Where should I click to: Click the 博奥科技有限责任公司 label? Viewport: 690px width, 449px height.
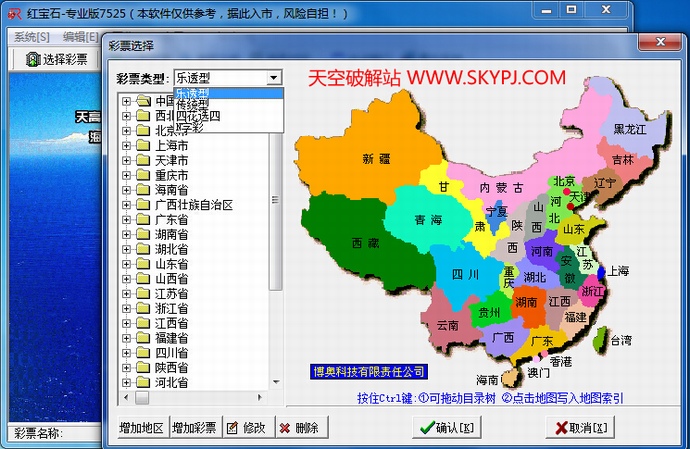[x=367, y=371]
